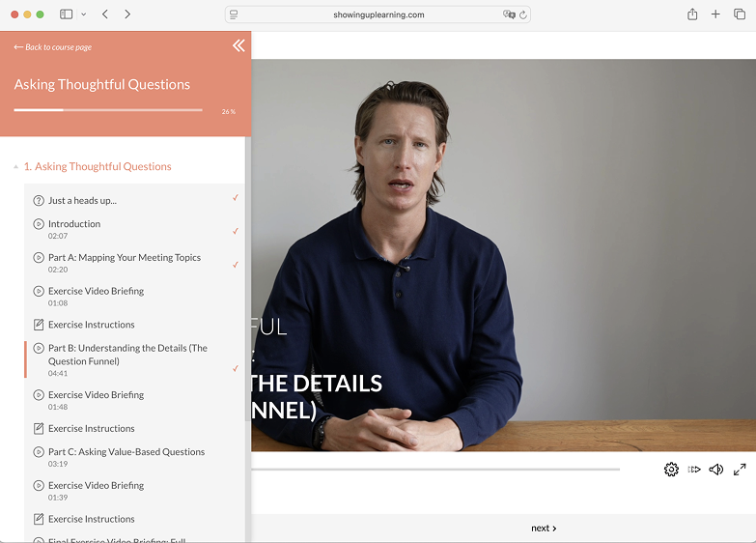Click Safari page reload icon
The image size is (756, 543).
click(x=523, y=14)
